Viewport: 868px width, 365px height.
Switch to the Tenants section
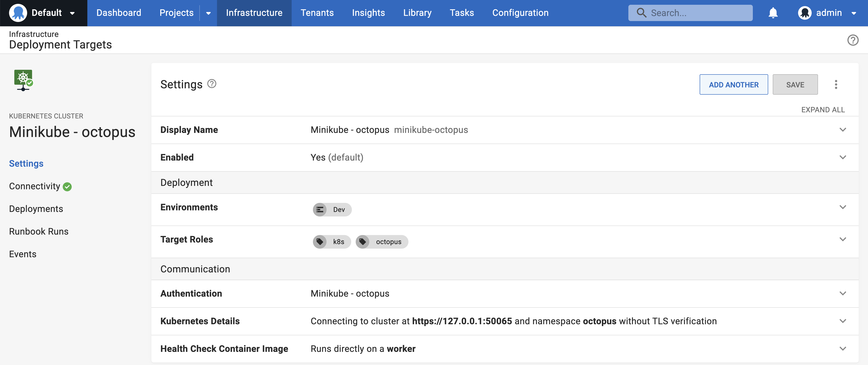pos(317,13)
